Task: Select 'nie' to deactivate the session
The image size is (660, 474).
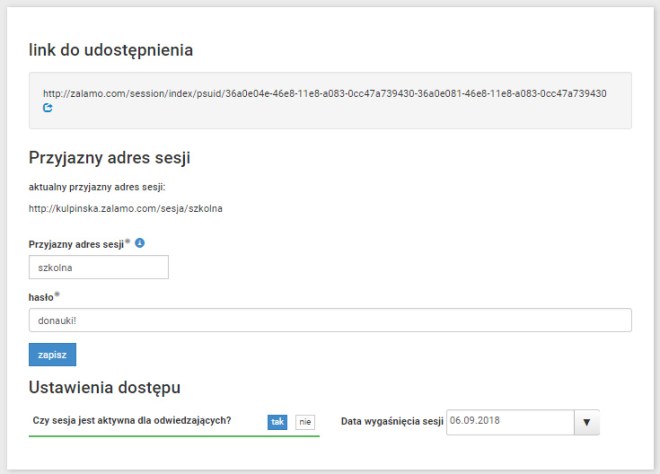Action: click(x=305, y=422)
